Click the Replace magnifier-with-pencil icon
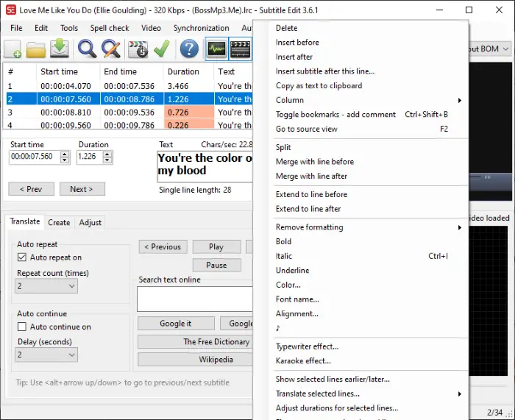 pyautogui.click(x=110, y=49)
